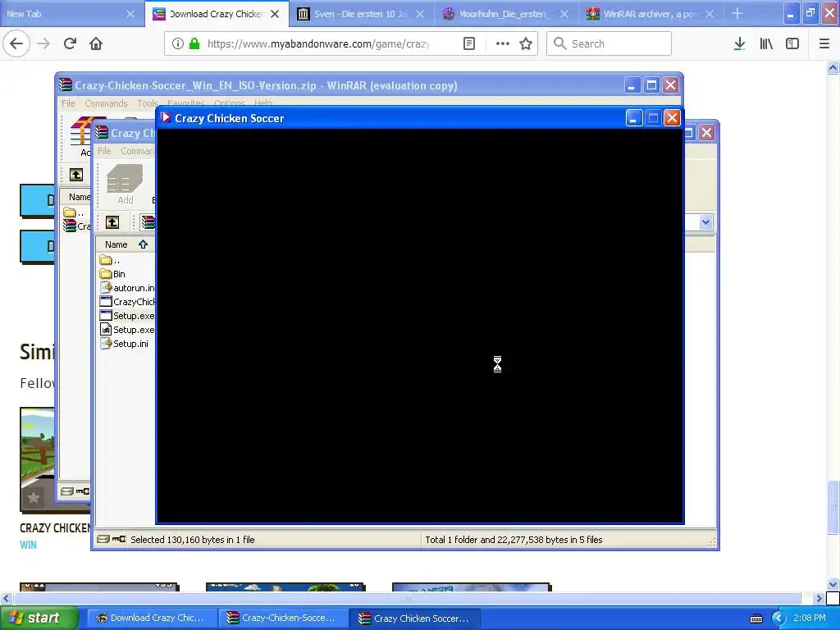This screenshot has height=630, width=840.
Task: Open Firefox hamburger menu
Action: click(x=824, y=43)
